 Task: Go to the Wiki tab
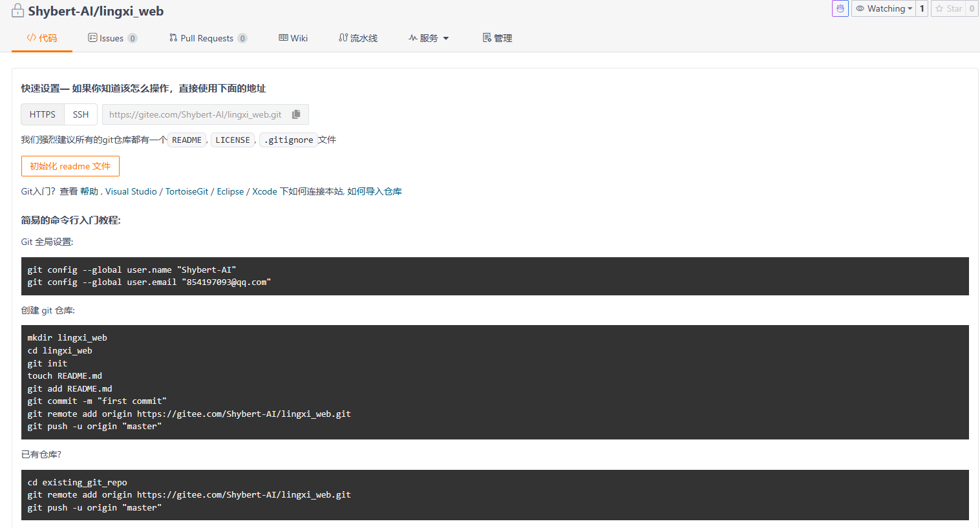coord(293,38)
